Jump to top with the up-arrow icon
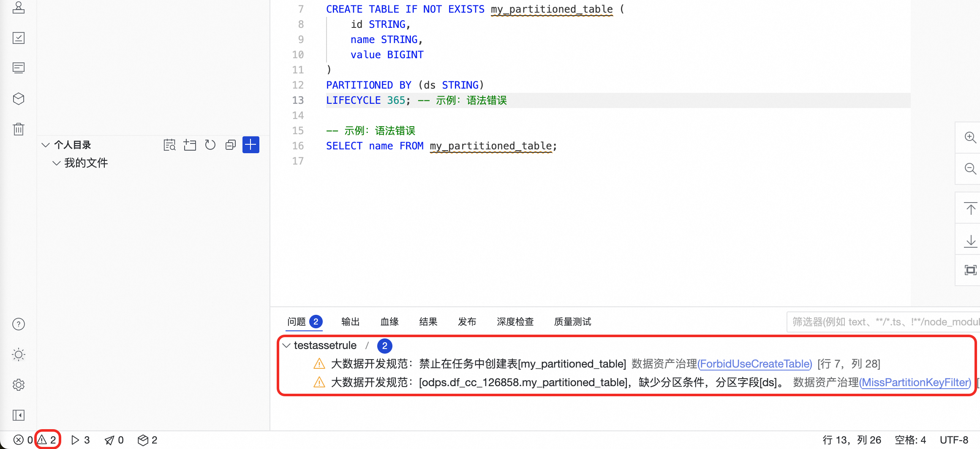Screen dimensions: 980x449 tap(971, 208)
